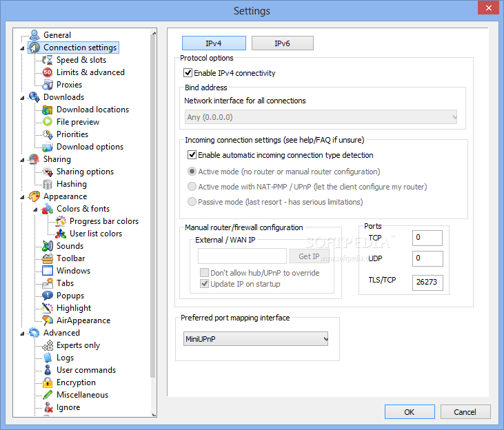
Task: Switch to the IPv6 tab
Action: (282, 43)
